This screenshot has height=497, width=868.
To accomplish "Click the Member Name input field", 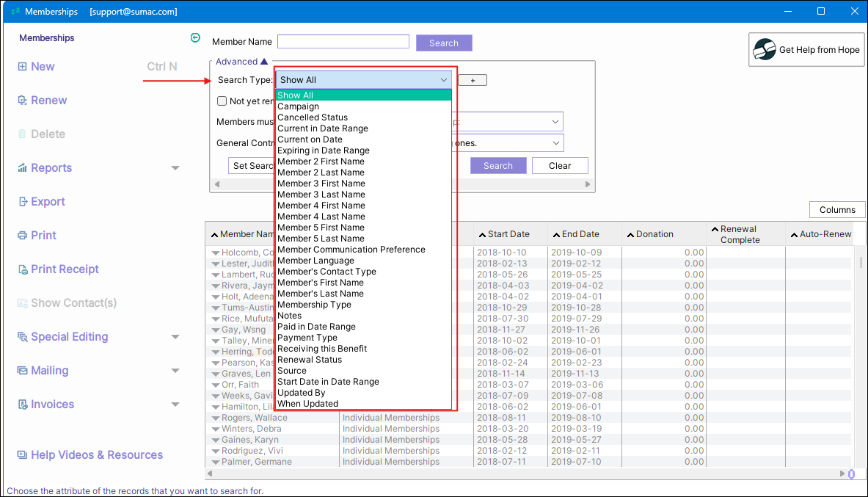I will 343,42.
